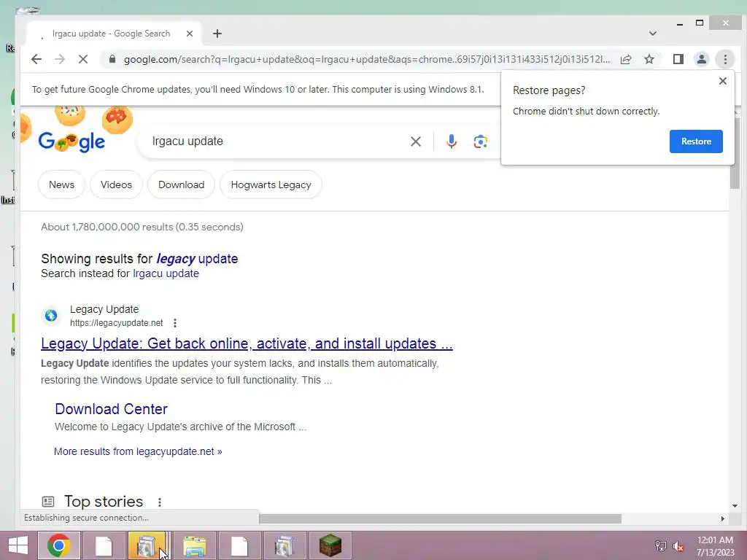Open More results from legacyupdate.net
The image size is (747, 560).
(x=138, y=451)
